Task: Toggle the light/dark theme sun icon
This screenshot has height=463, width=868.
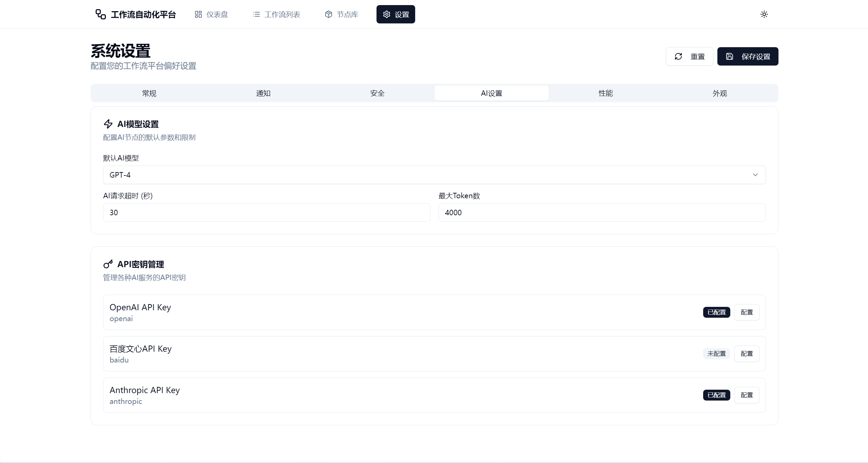Action: 764,14
